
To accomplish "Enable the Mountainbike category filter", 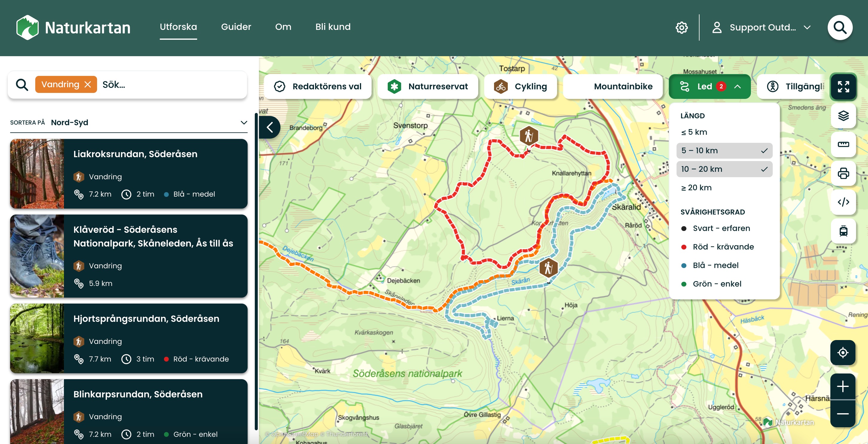I will click(x=613, y=87).
